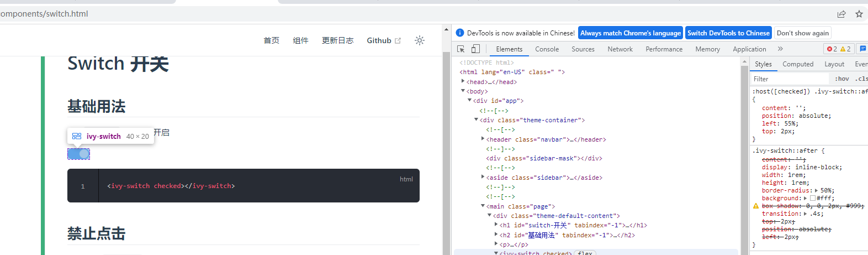Collapse the body element node

tap(463, 91)
